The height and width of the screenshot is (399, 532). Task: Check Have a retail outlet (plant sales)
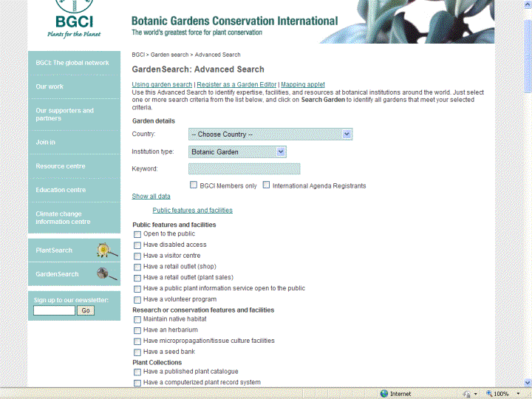(x=137, y=278)
